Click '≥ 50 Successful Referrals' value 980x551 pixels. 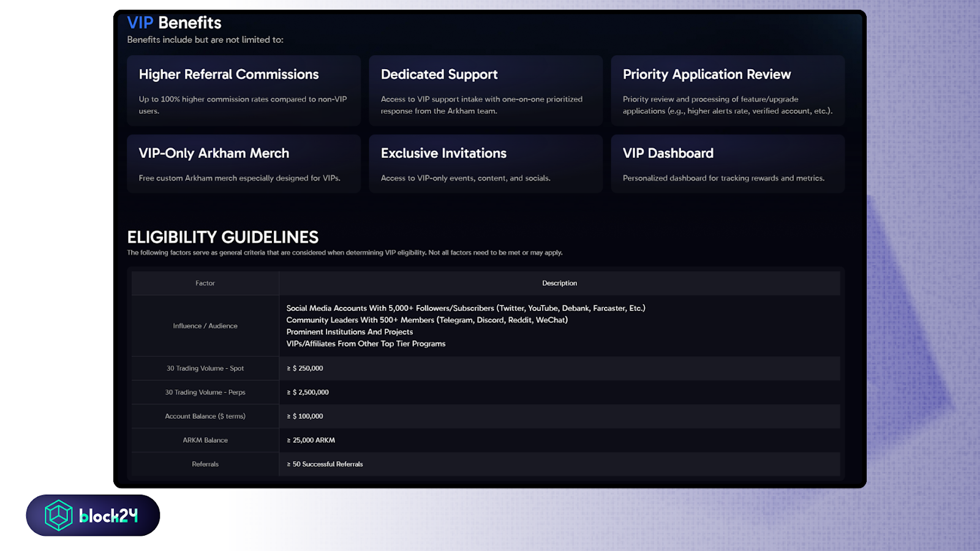pos(325,464)
